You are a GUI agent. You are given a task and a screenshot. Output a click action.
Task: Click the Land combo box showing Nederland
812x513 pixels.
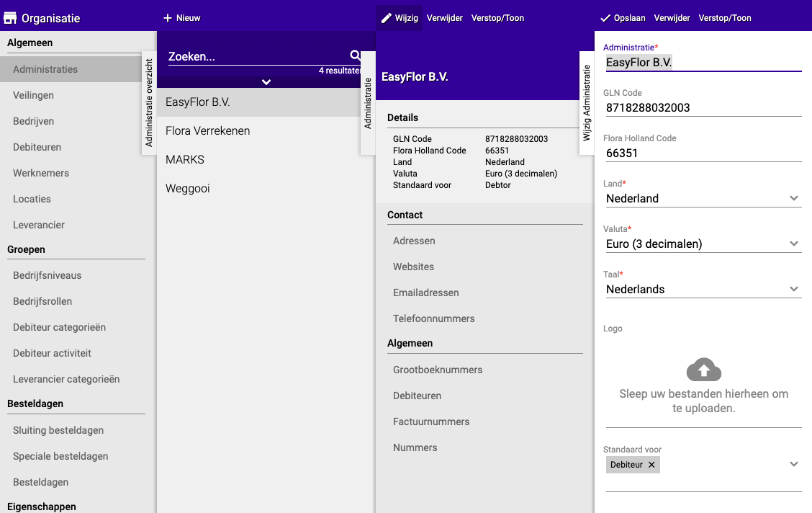pyautogui.click(x=704, y=198)
